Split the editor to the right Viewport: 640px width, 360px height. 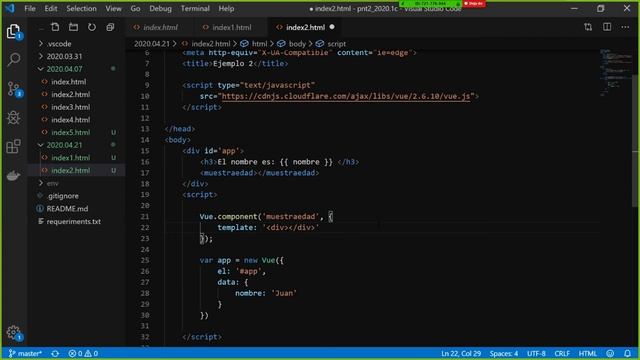pos(607,27)
